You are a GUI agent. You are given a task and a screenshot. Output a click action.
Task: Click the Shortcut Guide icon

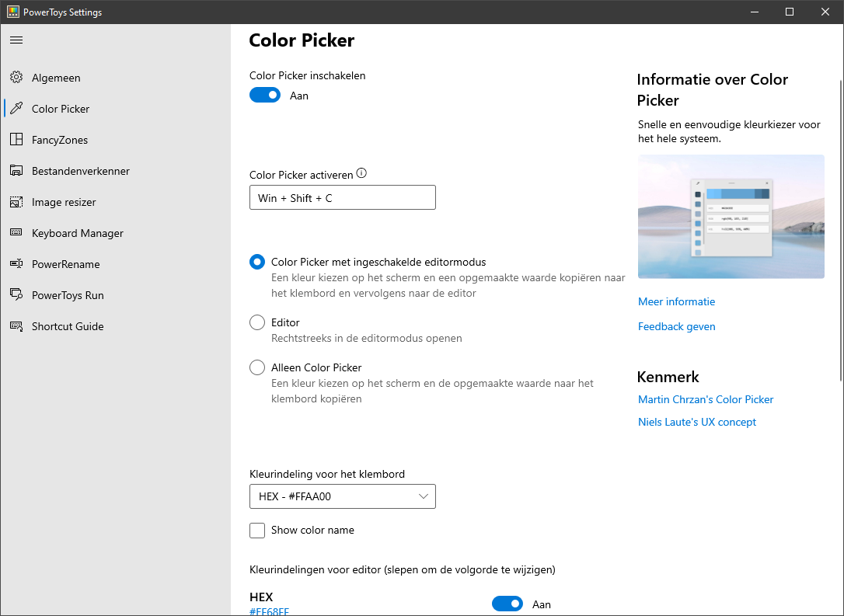point(16,326)
